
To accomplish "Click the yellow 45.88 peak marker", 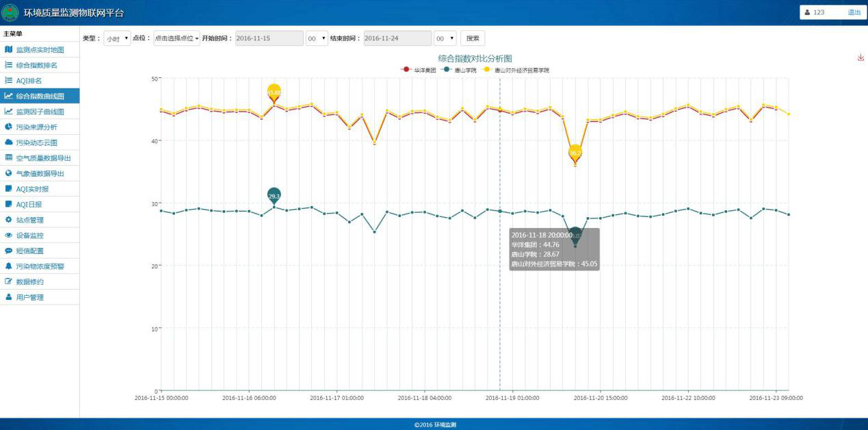I will click(x=274, y=92).
